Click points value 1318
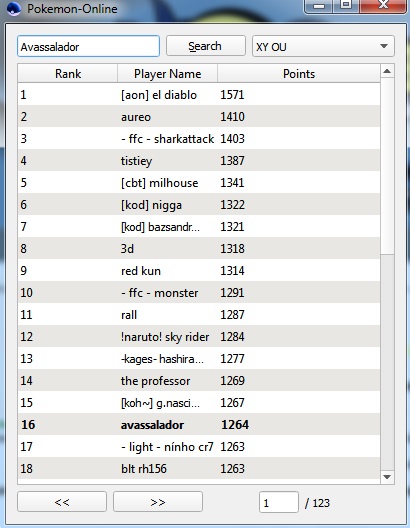The height and width of the screenshot is (528, 410). [x=232, y=249]
